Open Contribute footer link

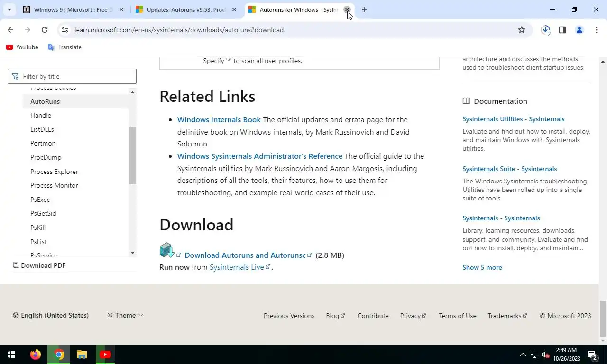tap(373, 316)
